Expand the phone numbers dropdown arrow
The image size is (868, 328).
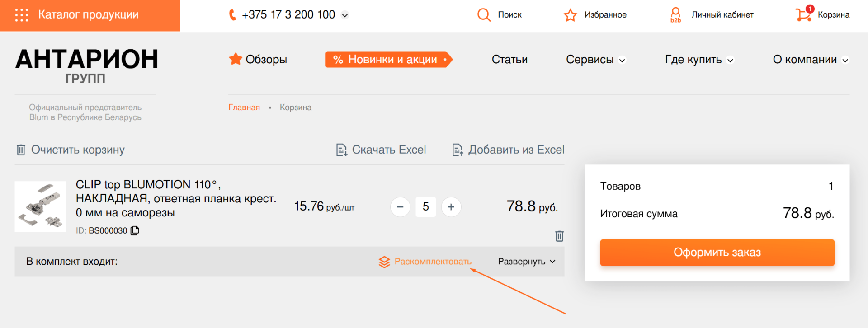coord(345,15)
